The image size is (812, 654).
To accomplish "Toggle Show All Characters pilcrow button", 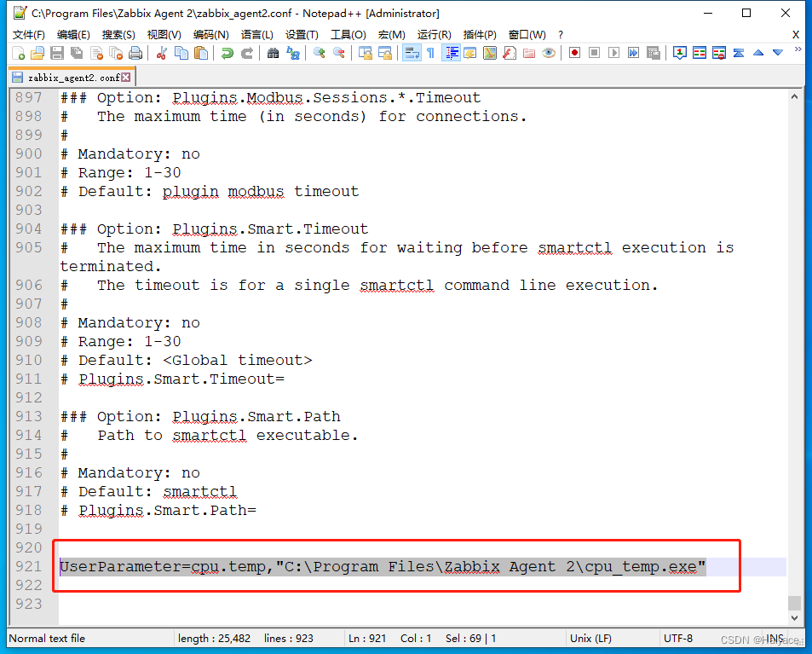I will click(430, 53).
